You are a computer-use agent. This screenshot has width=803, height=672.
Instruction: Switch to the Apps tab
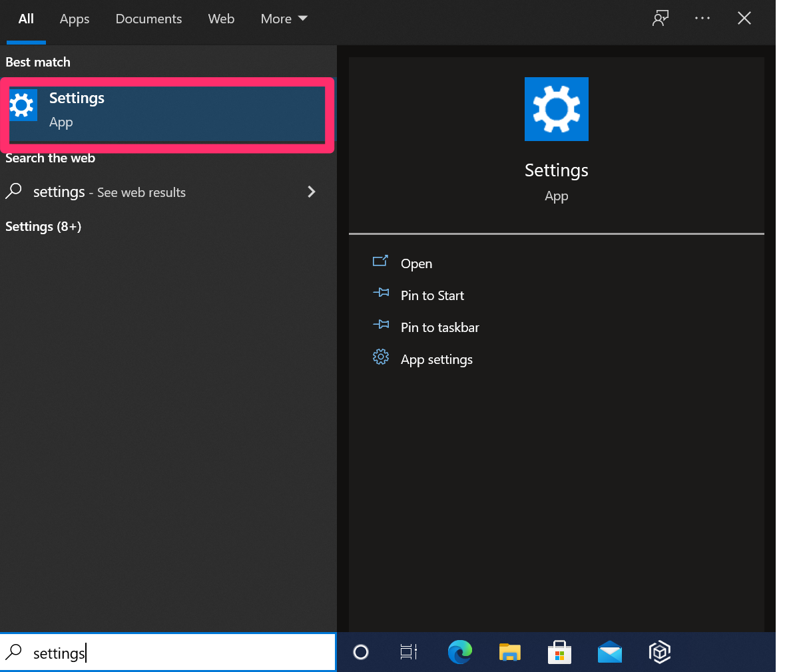coord(75,19)
